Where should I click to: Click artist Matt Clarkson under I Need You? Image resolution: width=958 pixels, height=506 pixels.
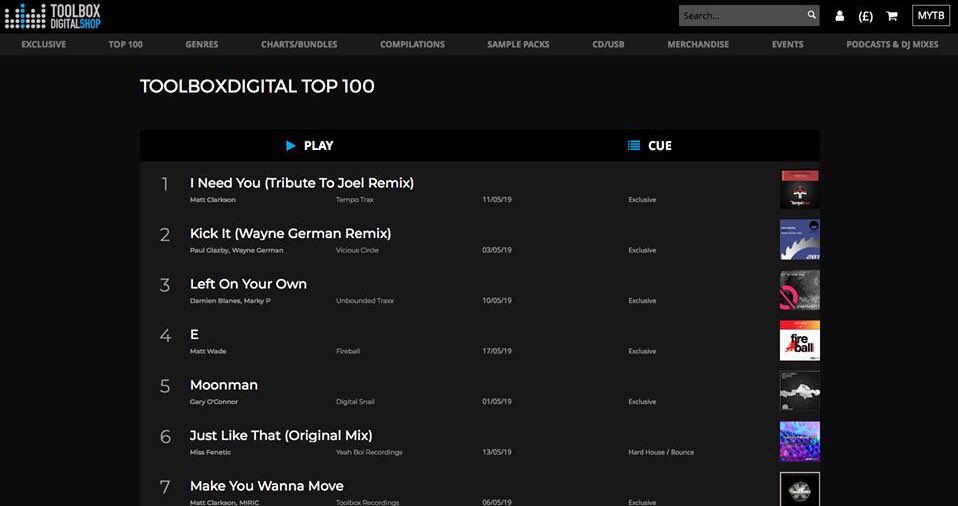[x=213, y=200]
